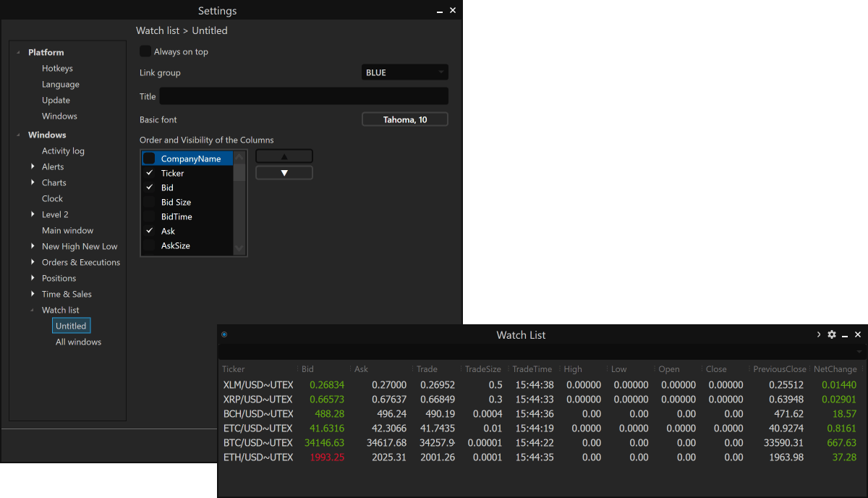The image size is (868, 498).
Task: Open Watch List settings gear icon
Action: (832, 334)
